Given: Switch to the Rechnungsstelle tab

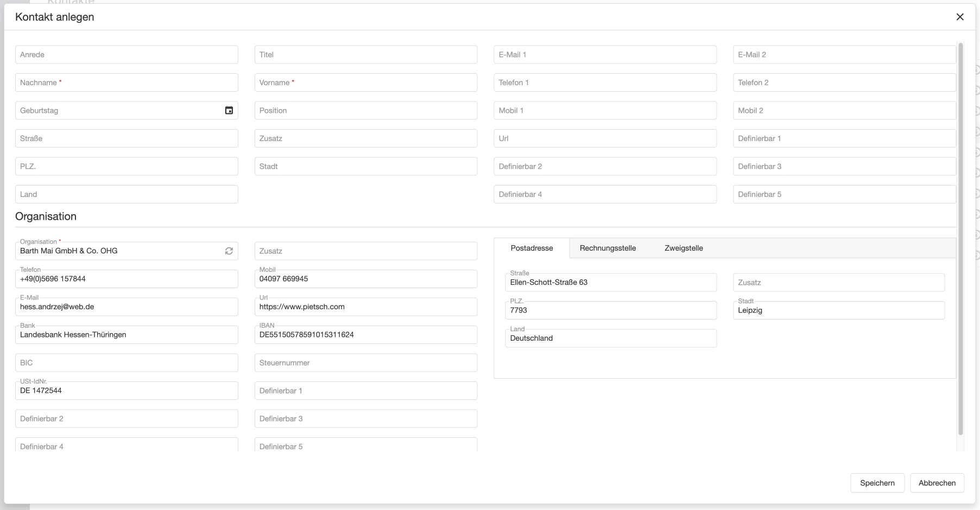Looking at the screenshot, I should 608,248.
